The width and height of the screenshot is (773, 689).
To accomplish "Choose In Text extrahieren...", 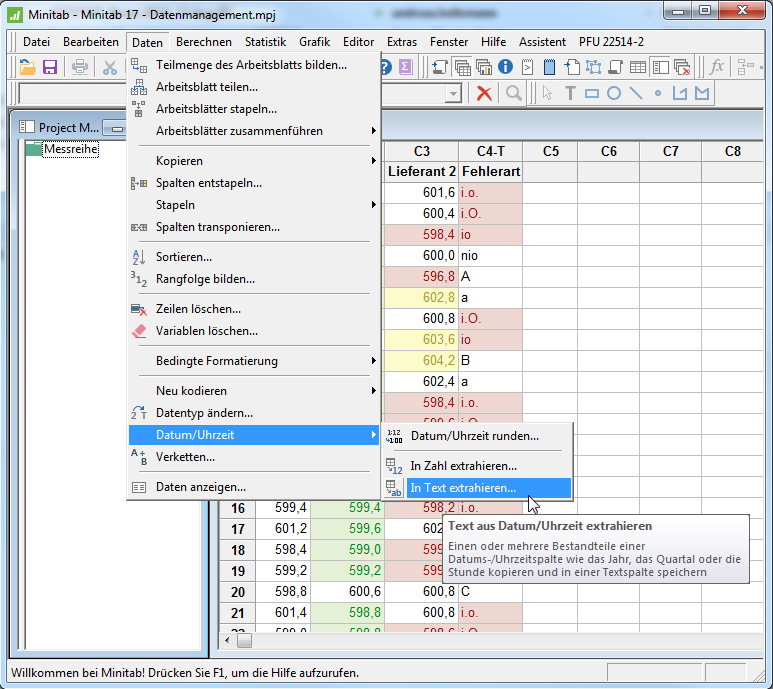I will click(x=477, y=488).
